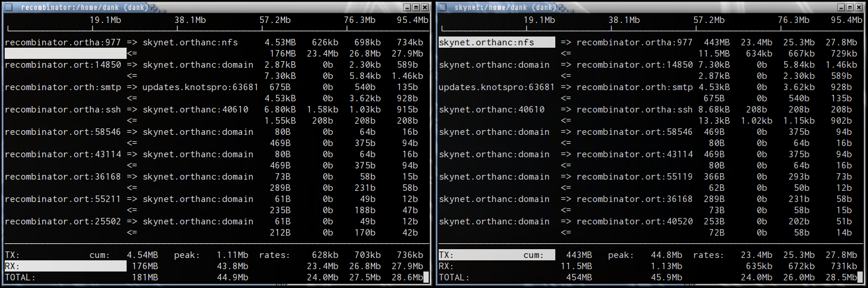Image resolution: width=868 pixels, height=288 pixels.
Task: Maximize the skynet terminal window
Action: (x=850, y=7)
